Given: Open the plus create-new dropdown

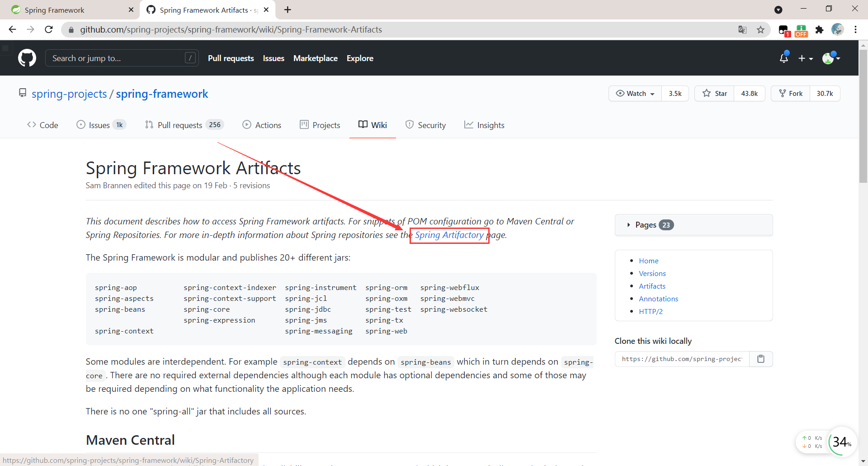Looking at the screenshot, I should click(x=806, y=58).
